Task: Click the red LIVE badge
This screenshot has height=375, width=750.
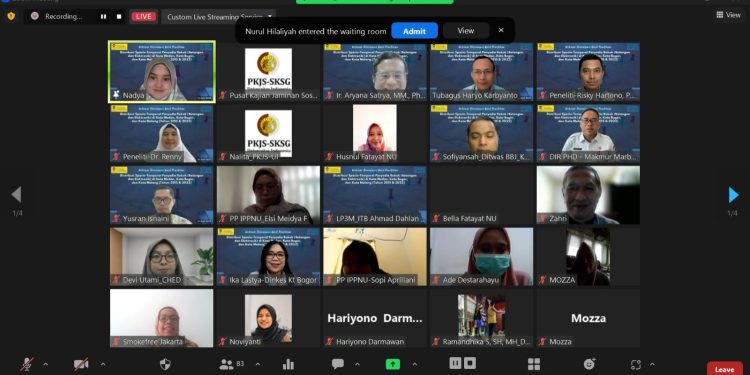Action: [x=143, y=16]
